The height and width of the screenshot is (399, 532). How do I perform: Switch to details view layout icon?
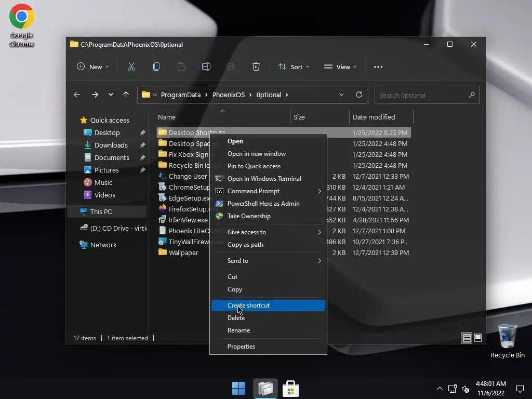pyautogui.click(x=467, y=338)
